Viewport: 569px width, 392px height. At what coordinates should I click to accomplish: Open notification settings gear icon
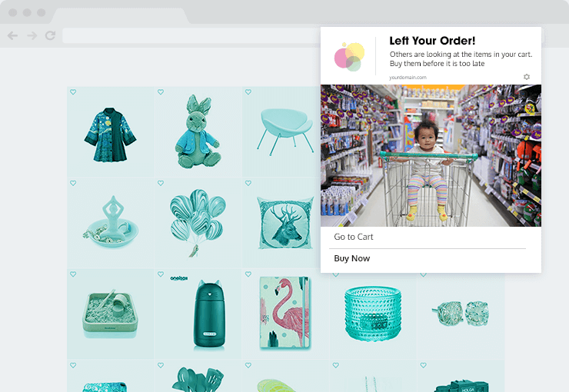click(527, 77)
